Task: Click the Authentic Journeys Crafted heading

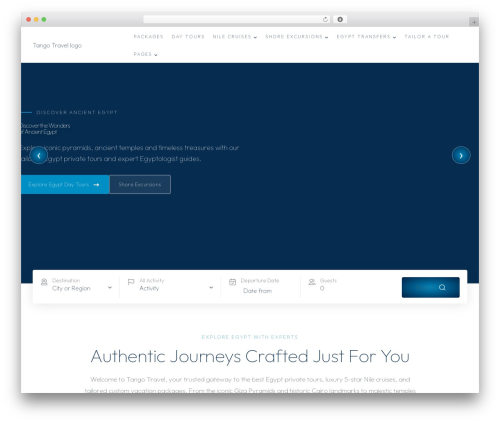Action: click(250, 356)
